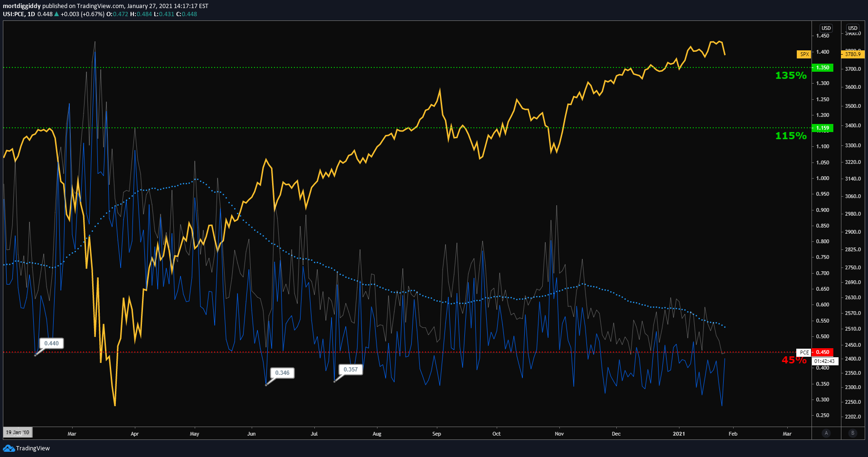
Task: Click the +0.003 (+0.67%) change value
Action: coord(82,14)
